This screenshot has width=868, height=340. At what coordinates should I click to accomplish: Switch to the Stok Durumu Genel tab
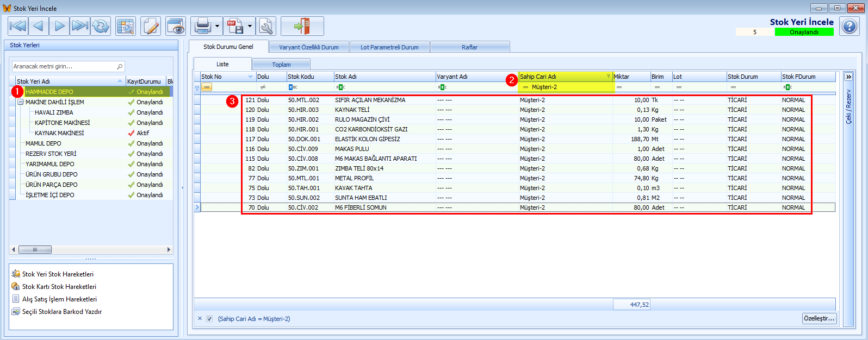pyautogui.click(x=228, y=47)
